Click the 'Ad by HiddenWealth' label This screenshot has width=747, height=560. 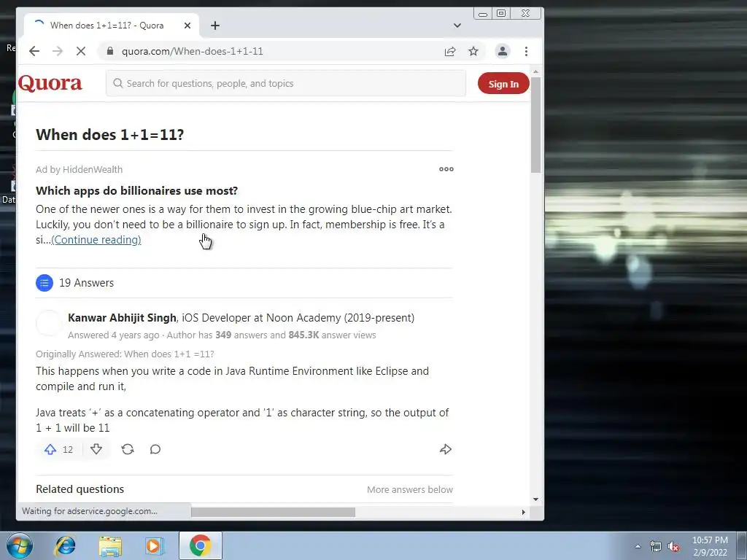click(x=79, y=169)
